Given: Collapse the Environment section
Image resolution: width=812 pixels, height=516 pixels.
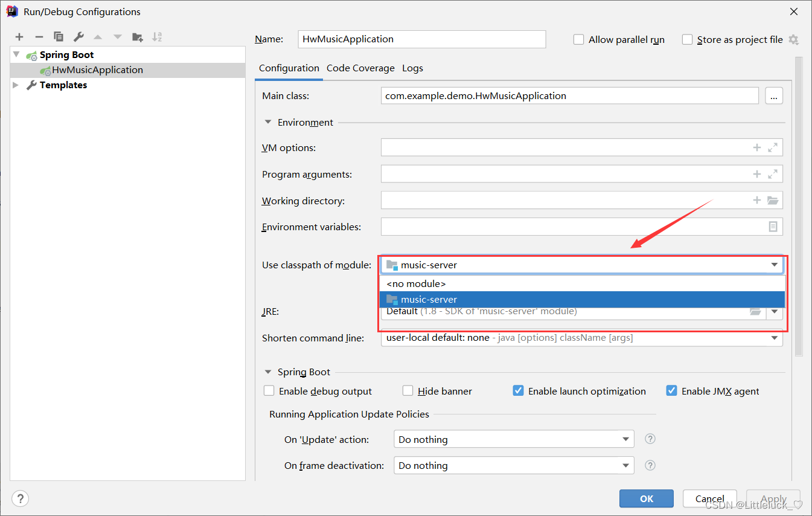Looking at the screenshot, I should click(267, 121).
